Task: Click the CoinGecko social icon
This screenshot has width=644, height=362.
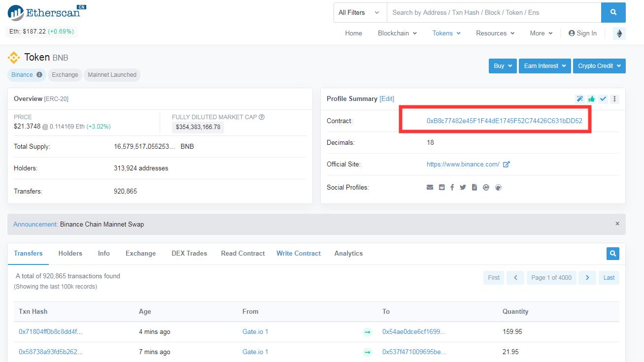Action: [x=498, y=187]
